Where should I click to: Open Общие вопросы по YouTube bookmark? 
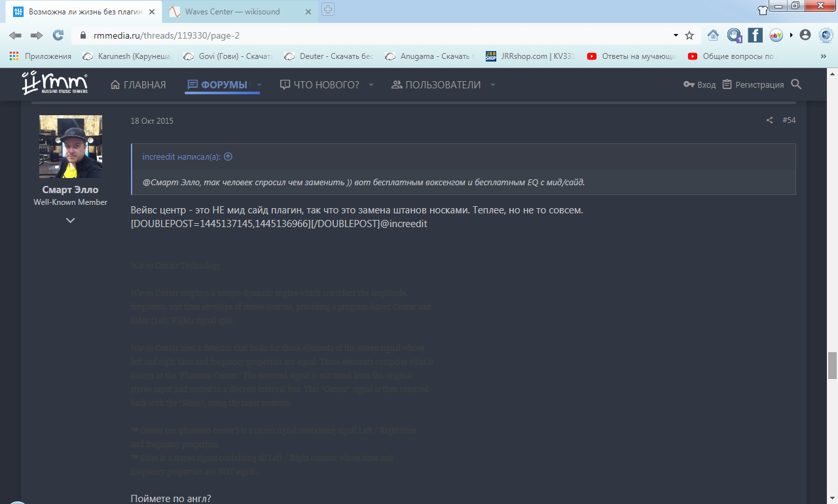[x=732, y=56]
